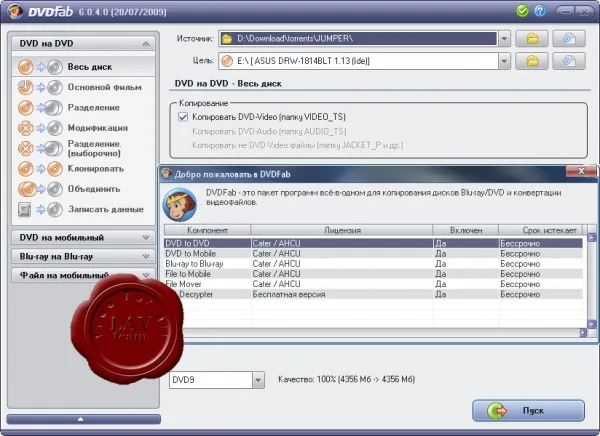Select the Весь диск copy mode
Viewport: 600px width, 436px height.
83,67
